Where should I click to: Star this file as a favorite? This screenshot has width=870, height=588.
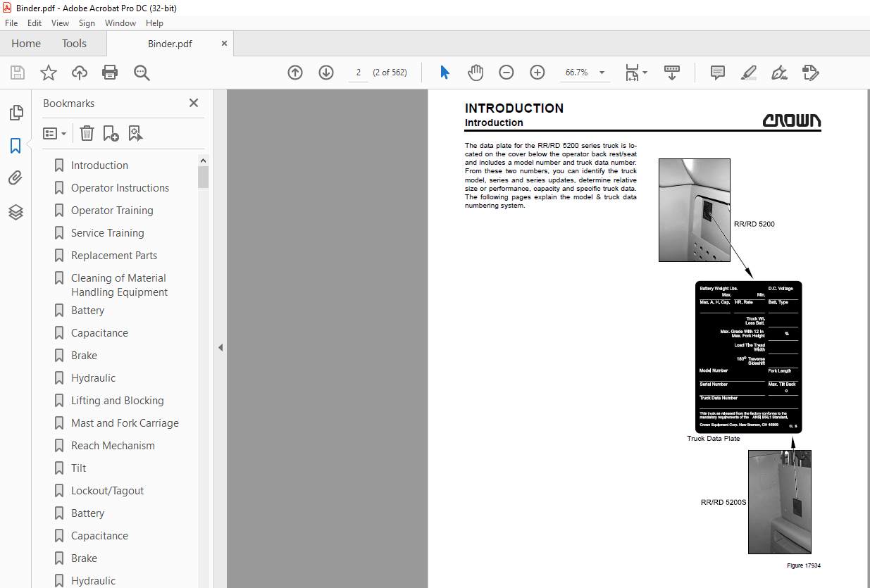48,73
